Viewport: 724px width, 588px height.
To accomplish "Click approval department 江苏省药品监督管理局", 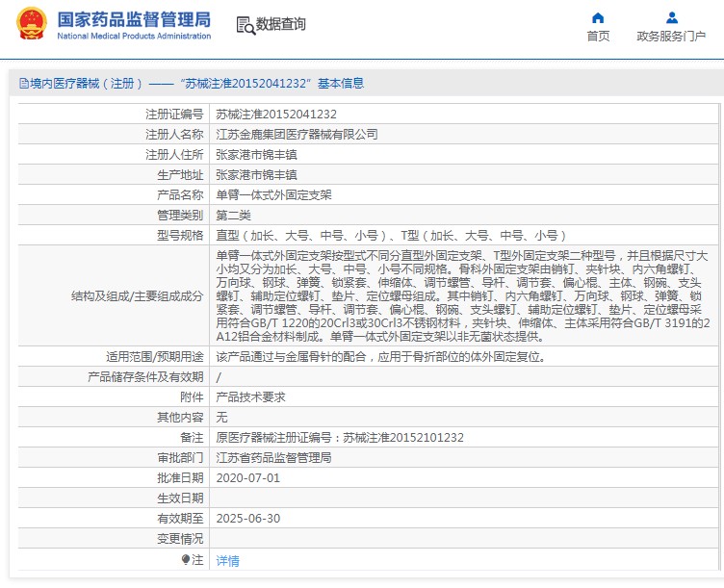I will tap(273, 457).
